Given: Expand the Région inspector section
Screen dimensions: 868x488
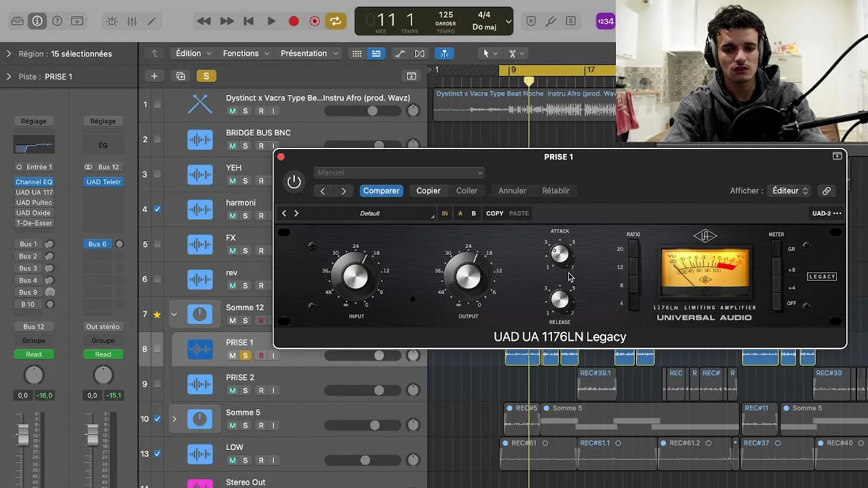Looking at the screenshot, I should [9, 54].
